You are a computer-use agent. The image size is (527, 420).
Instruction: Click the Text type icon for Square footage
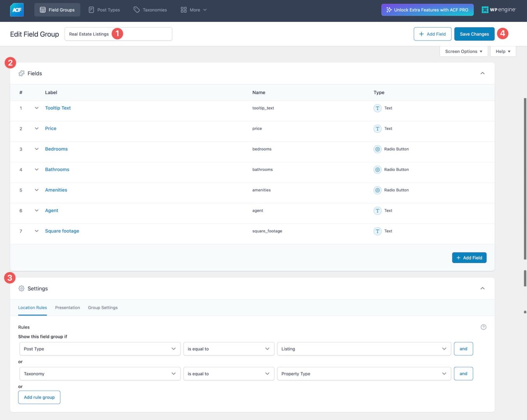[x=377, y=231]
